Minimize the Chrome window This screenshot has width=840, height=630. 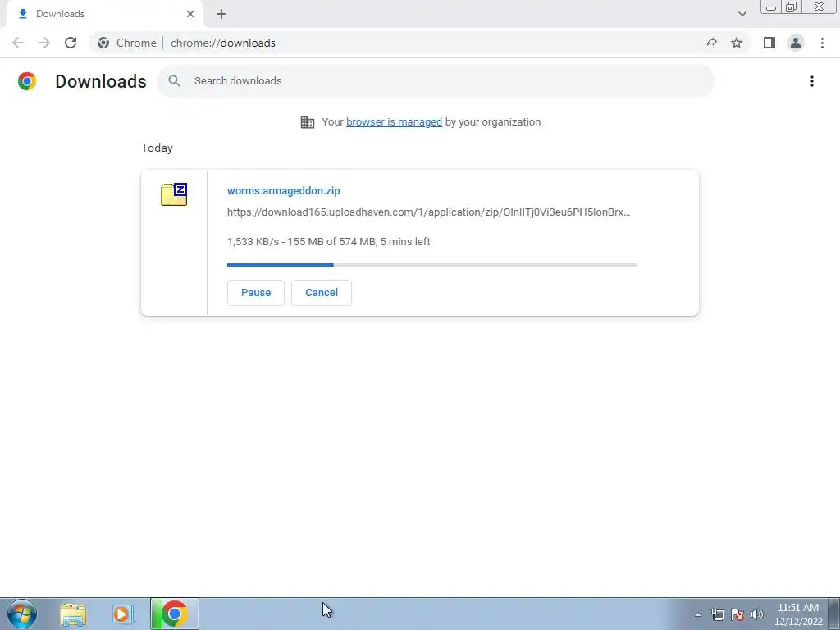pos(771,7)
